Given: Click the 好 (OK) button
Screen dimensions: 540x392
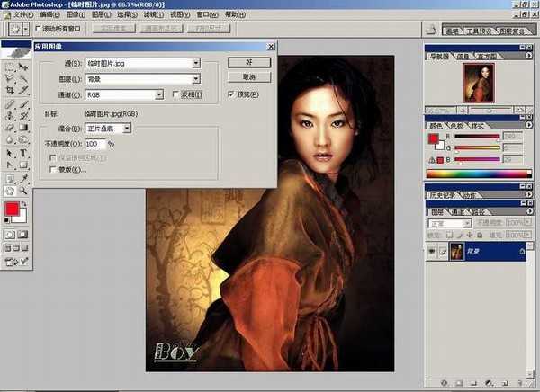Looking at the screenshot, I should click(249, 62).
